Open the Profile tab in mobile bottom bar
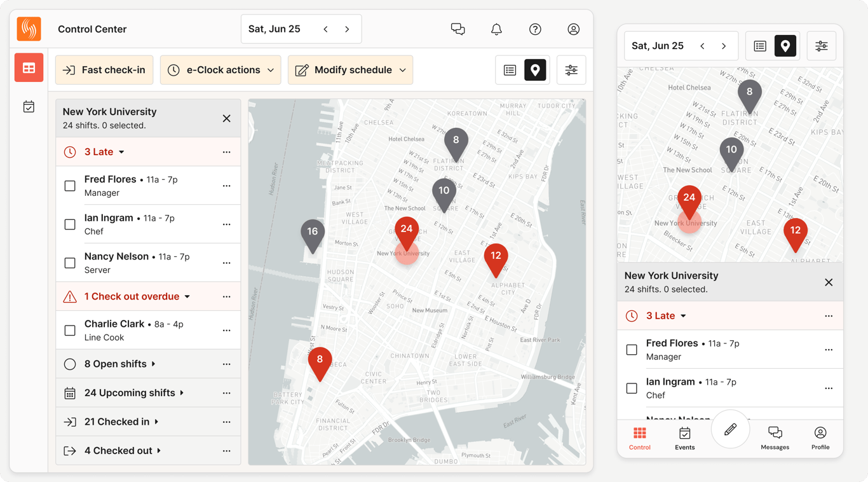Screen dimensions: 868x482 [x=820, y=438]
